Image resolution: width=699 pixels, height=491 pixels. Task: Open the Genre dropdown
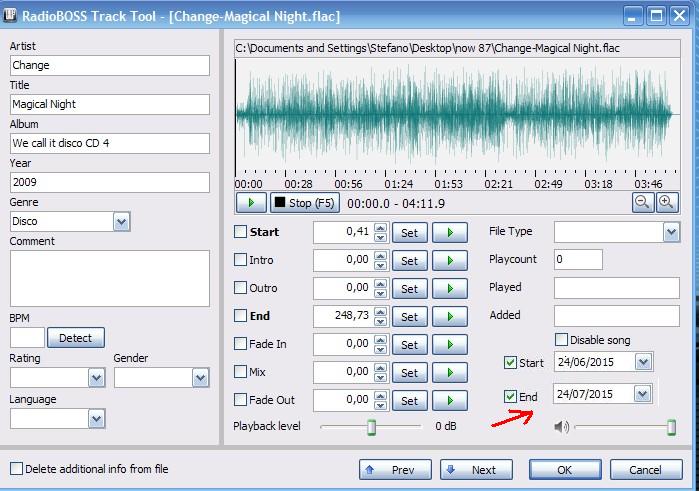(121, 222)
